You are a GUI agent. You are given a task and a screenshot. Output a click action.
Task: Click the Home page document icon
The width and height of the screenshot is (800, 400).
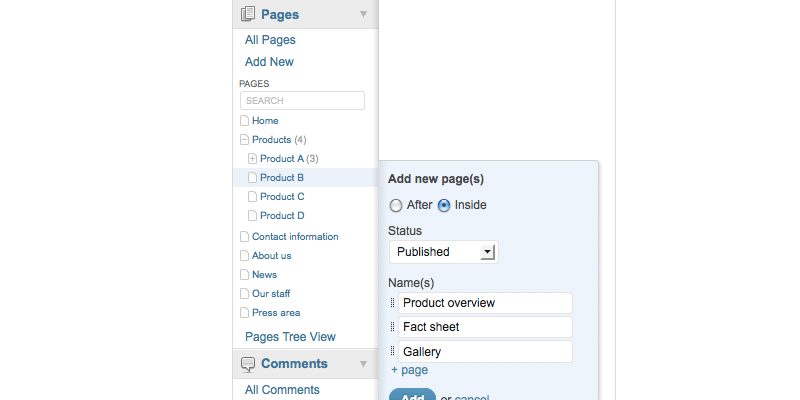[244, 121]
